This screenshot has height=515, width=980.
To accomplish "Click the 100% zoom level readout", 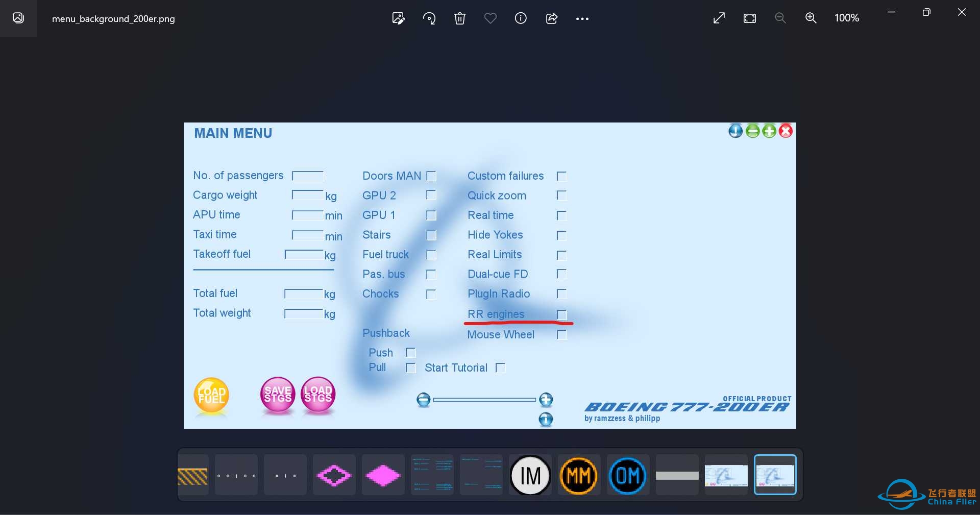I will [x=847, y=18].
